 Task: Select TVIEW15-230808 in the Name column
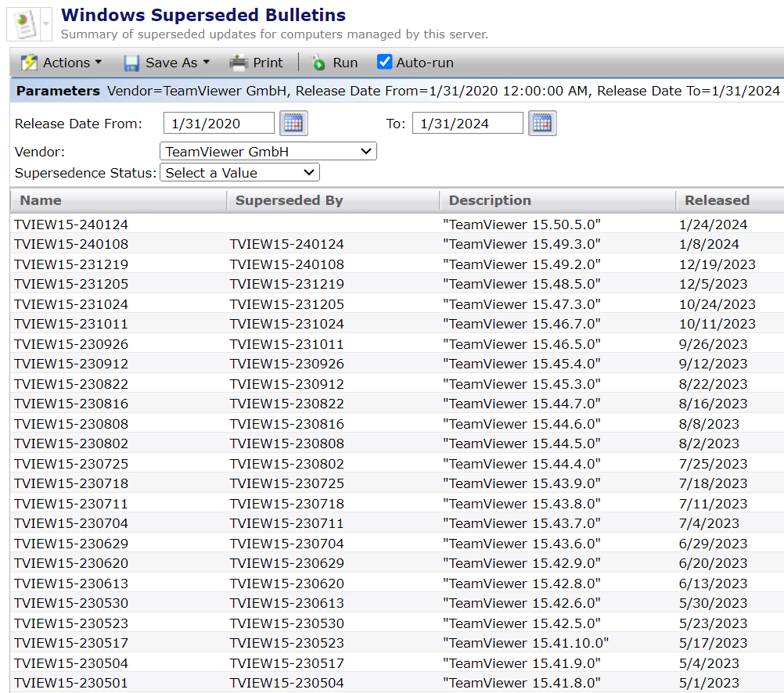coord(71,424)
